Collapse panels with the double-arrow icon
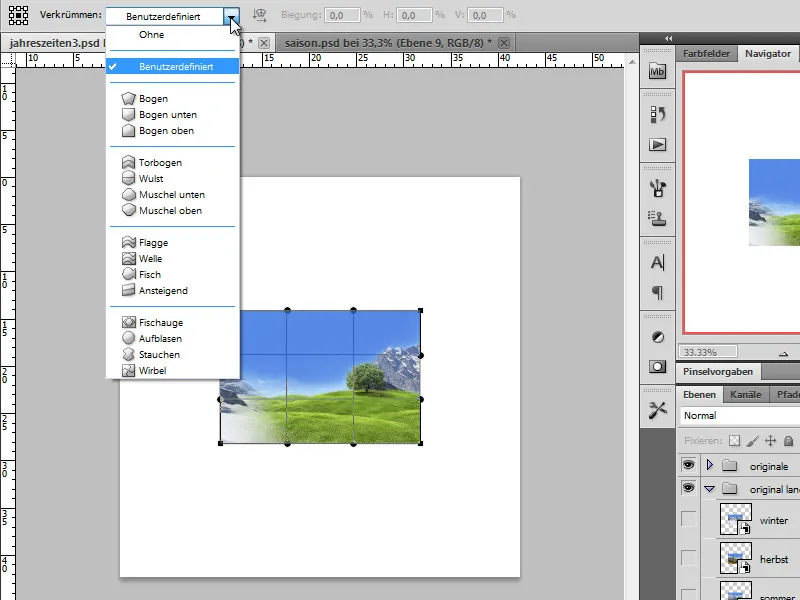Screen dimensions: 800x600 coord(668,38)
